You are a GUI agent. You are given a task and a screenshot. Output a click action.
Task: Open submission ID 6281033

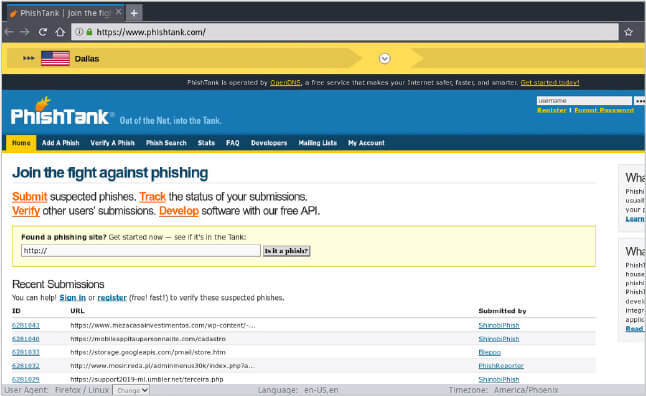(26, 352)
